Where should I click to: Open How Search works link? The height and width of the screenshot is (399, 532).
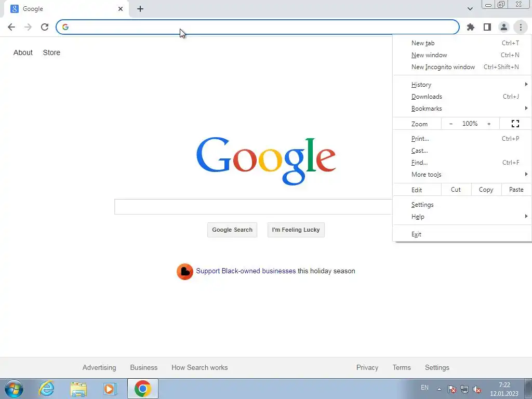(199, 367)
